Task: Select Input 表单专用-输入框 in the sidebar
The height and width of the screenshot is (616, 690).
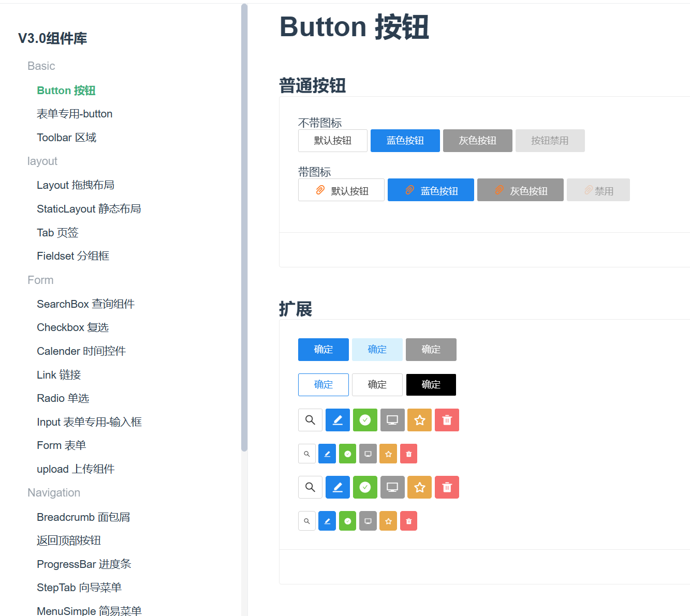Action: point(90,422)
